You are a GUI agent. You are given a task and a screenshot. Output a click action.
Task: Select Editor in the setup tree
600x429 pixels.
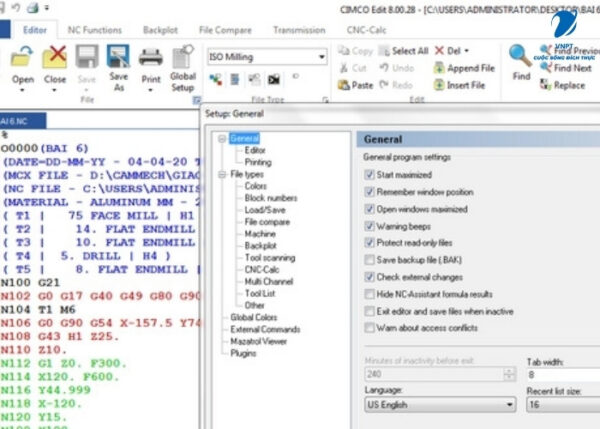pos(255,150)
